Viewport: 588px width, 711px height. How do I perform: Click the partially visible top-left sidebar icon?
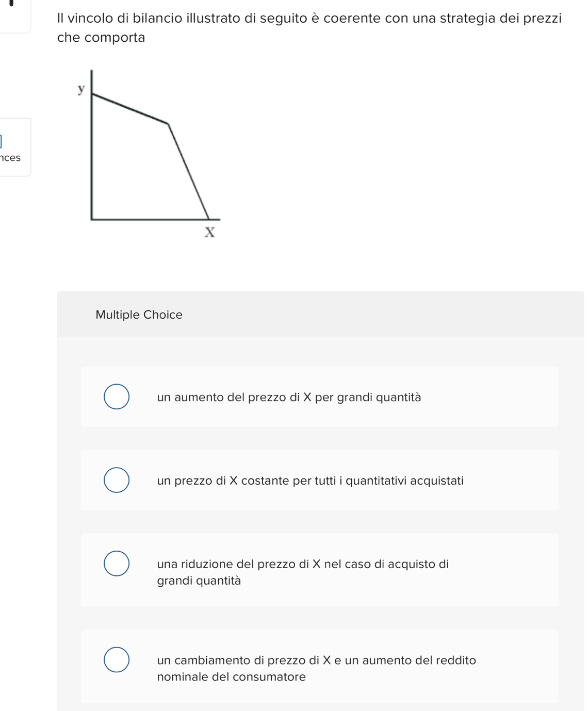point(11,3)
